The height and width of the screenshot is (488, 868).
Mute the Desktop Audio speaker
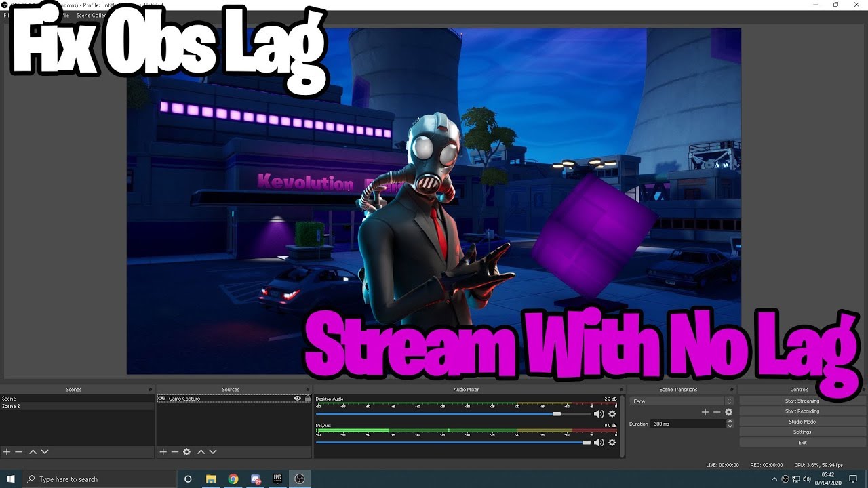tap(599, 414)
